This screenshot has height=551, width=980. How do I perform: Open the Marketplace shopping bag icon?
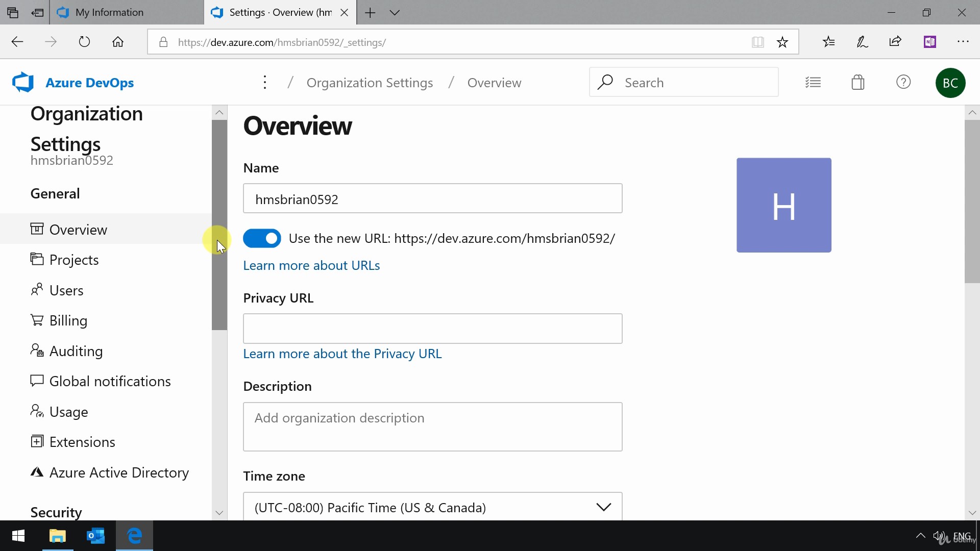[858, 82]
